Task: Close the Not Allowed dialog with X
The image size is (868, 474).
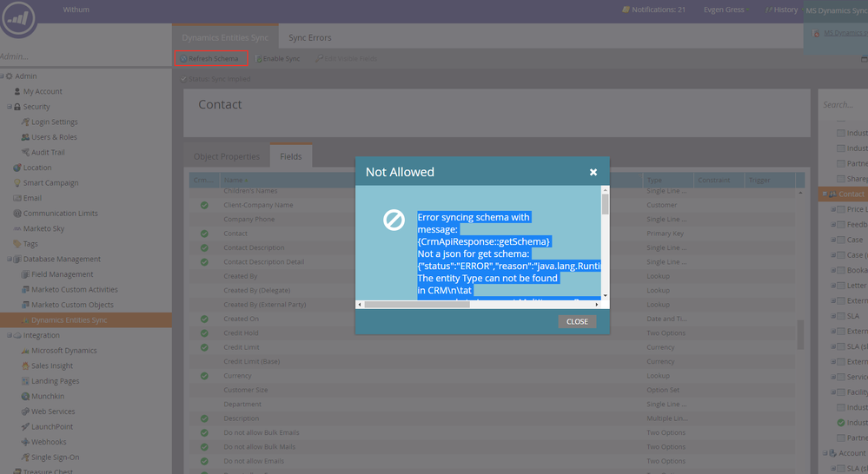Action: (593, 172)
